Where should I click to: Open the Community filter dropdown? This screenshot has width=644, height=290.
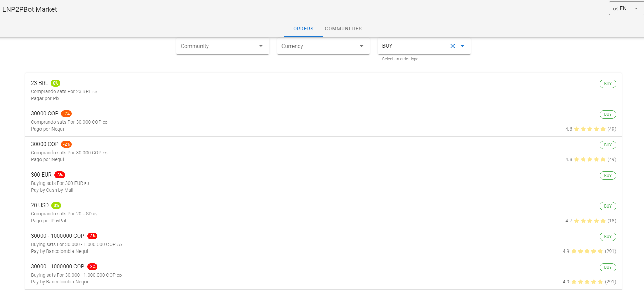[222, 46]
